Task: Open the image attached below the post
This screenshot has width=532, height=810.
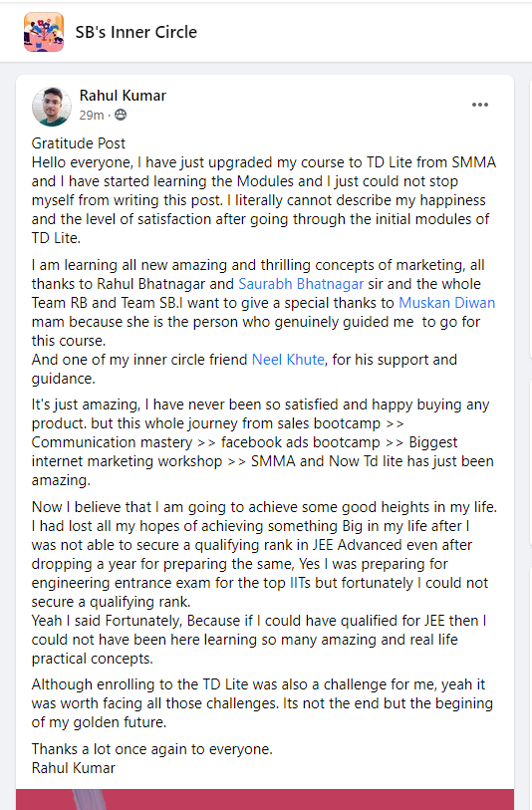Action: tap(265, 799)
